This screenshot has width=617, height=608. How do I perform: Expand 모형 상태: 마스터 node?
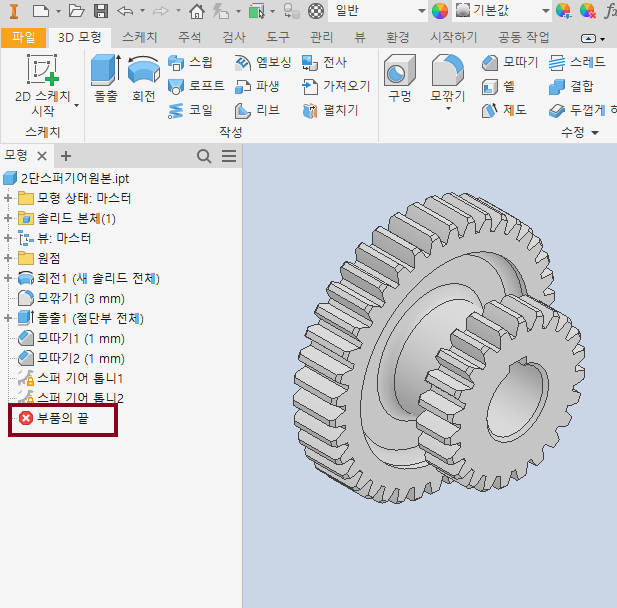point(7,198)
